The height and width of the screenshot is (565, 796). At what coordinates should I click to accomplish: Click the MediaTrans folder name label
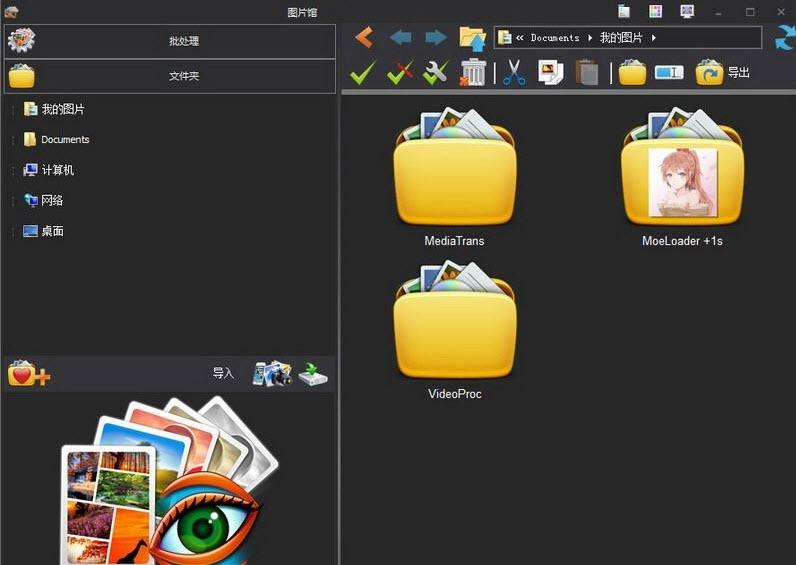tap(454, 241)
